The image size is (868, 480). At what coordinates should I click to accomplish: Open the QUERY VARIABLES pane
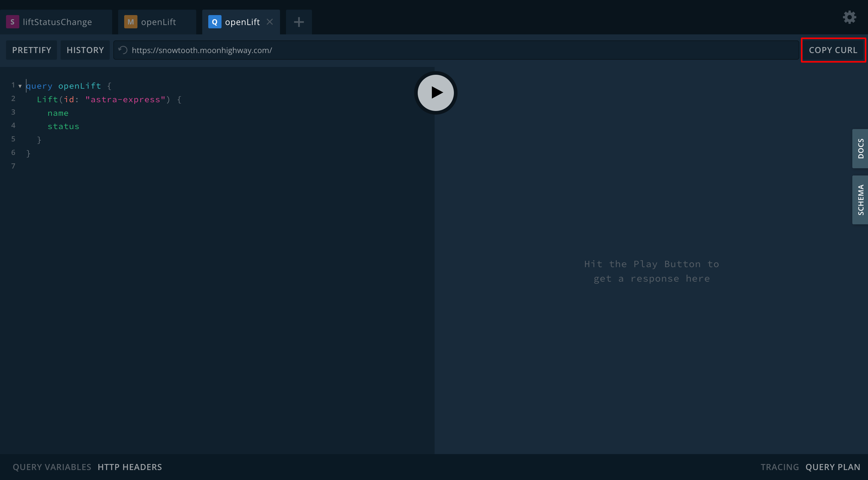pyautogui.click(x=52, y=467)
